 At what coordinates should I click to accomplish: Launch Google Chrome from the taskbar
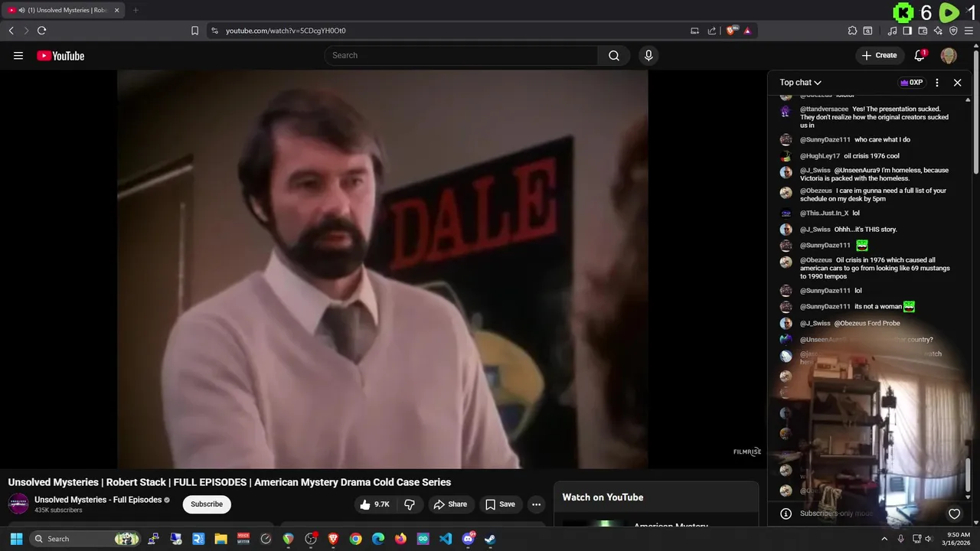(x=355, y=539)
